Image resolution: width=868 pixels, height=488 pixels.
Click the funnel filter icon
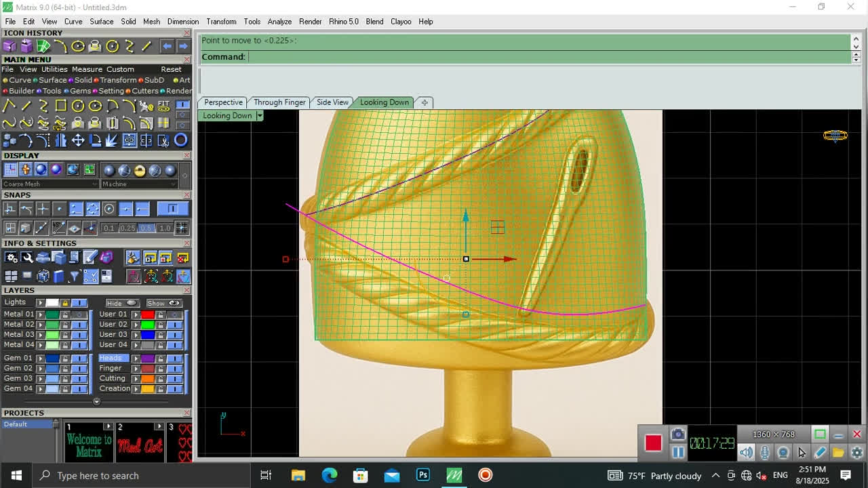pos(75,276)
